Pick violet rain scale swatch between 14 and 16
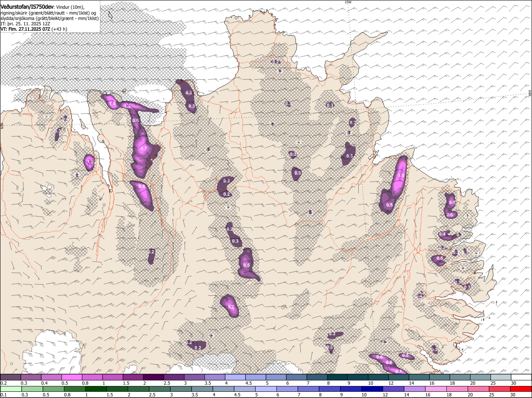The height and width of the screenshot is (398, 532). pyautogui.click(x=415, y=389)
